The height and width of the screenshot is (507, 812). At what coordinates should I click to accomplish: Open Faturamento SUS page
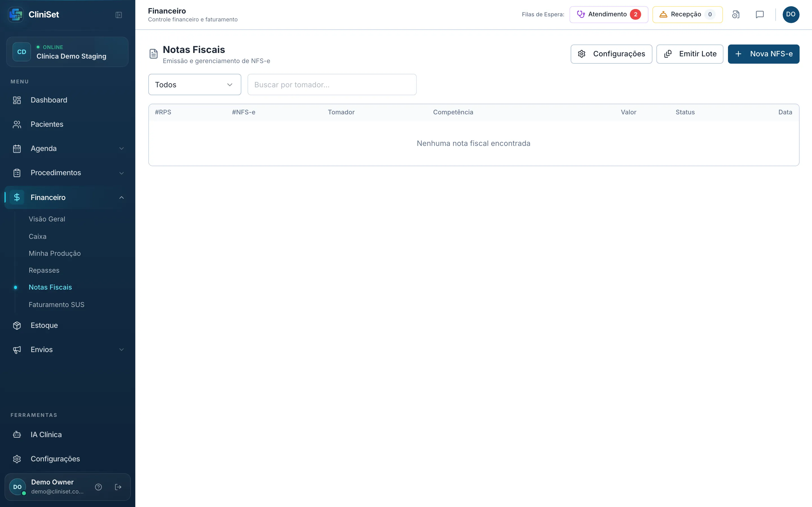click(56, 304)
